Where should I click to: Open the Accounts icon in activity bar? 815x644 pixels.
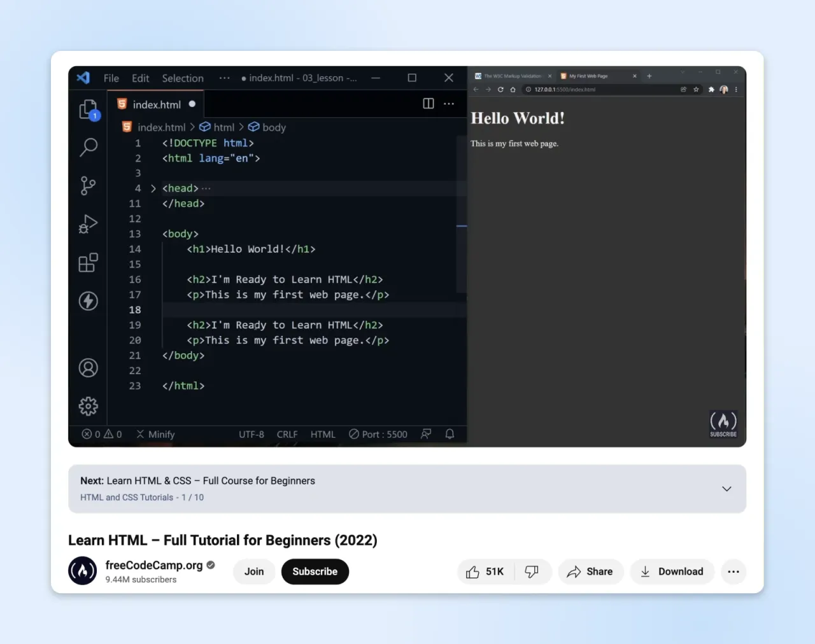click(89, 368)
